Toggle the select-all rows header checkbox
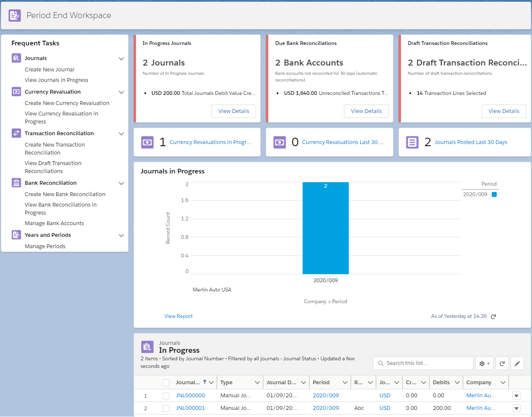This screenshot has width=532, height=417. [x=166, y=383]
